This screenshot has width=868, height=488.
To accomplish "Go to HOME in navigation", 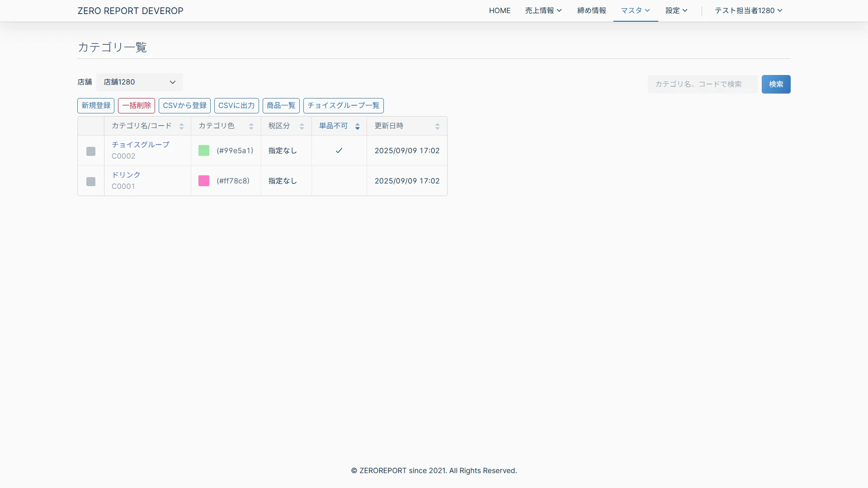I will point(500,10).
